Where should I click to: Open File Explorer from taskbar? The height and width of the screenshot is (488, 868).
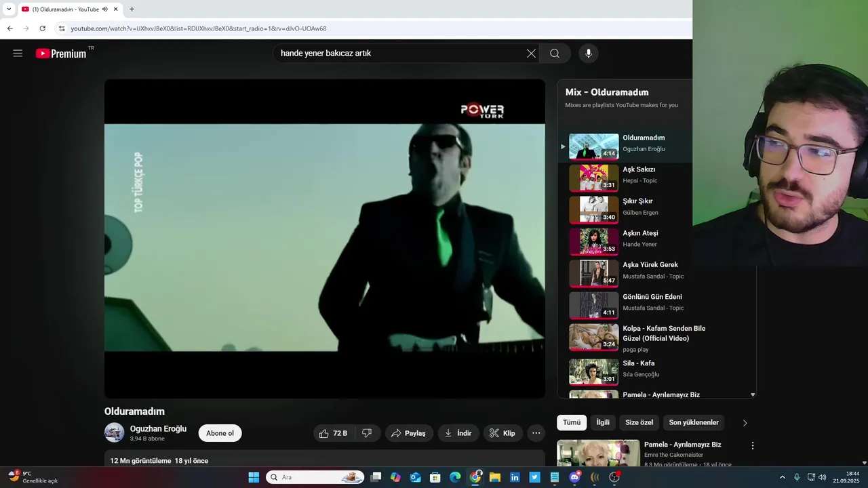pos(495,477)
